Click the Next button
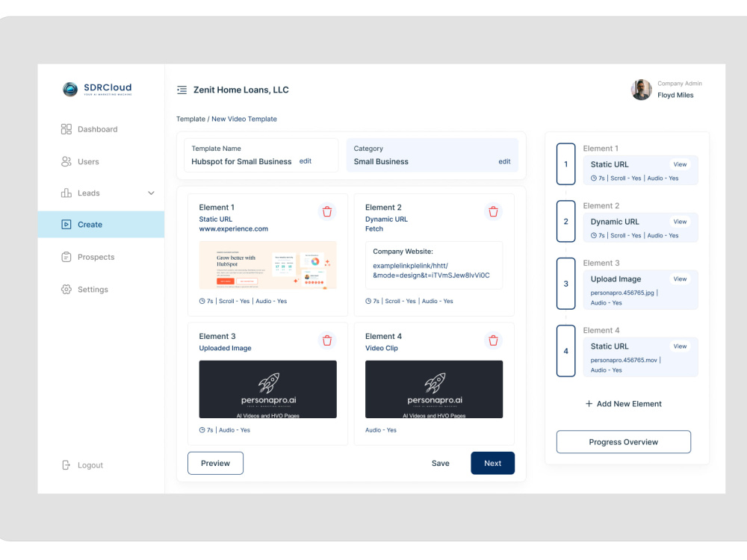Viewport: 747px width, 560px height. [x=492, y=464]
